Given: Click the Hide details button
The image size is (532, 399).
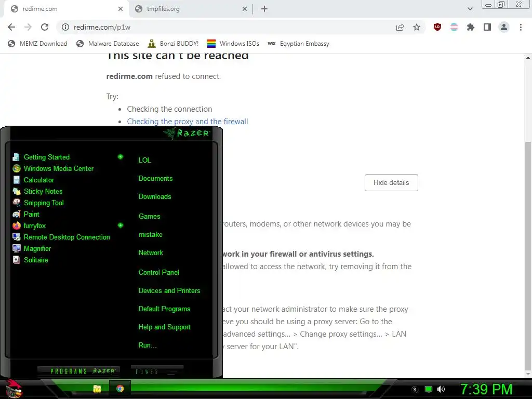Looking at the screenshot, I should (391, 182).
